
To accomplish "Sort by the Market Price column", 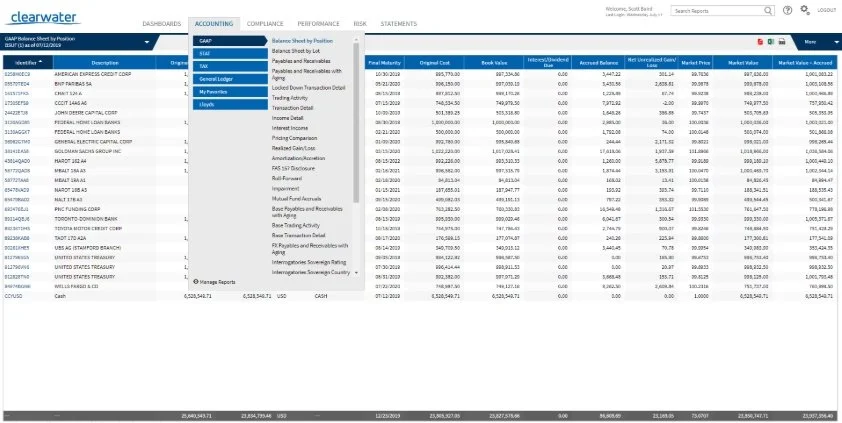I will tap(695, 63).
